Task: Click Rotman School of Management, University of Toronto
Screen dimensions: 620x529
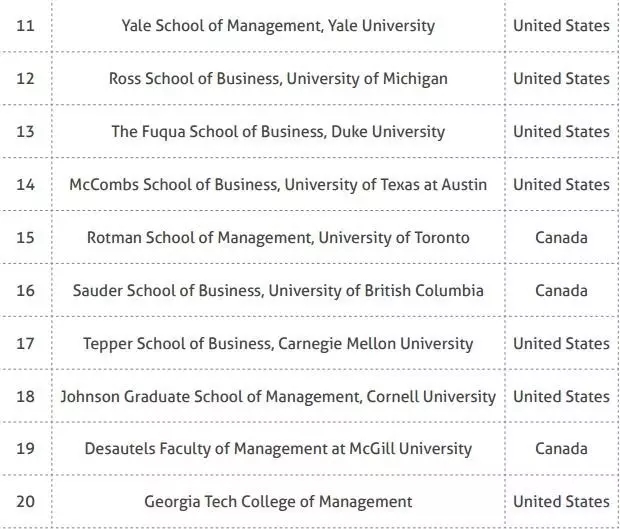Action: (x=278, y=238)
